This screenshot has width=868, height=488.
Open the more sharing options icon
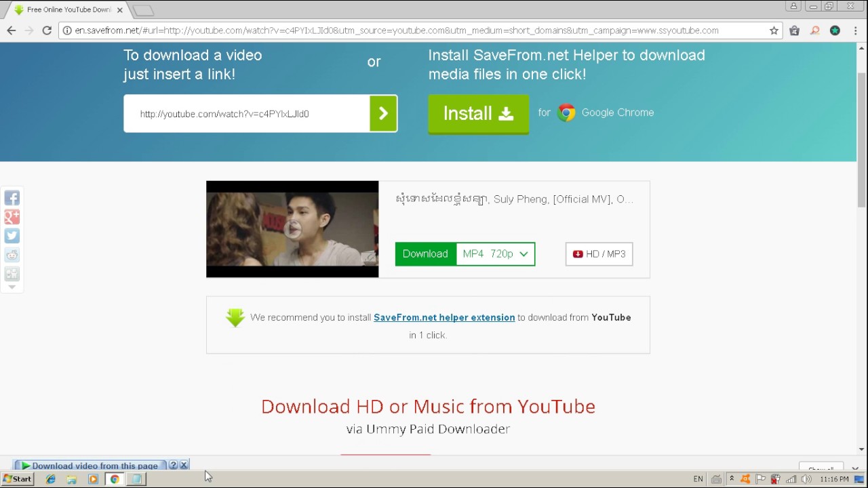click(12, 274)
